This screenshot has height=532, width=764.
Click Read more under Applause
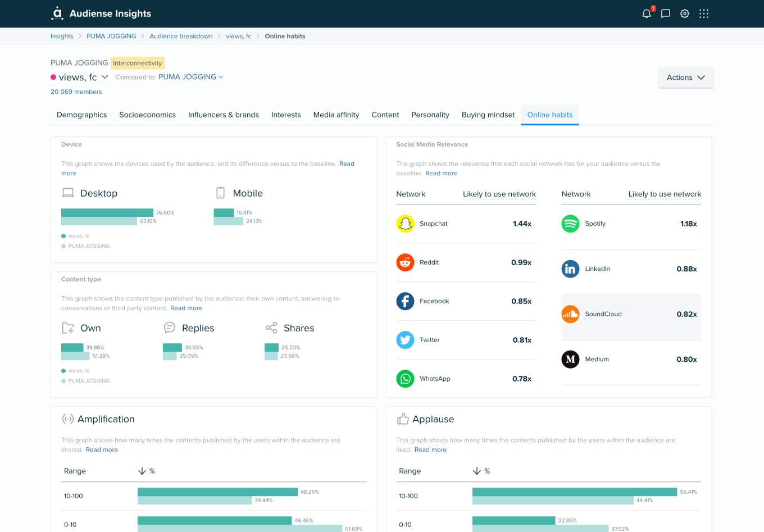pyautogui.click(x=430, y=450)
